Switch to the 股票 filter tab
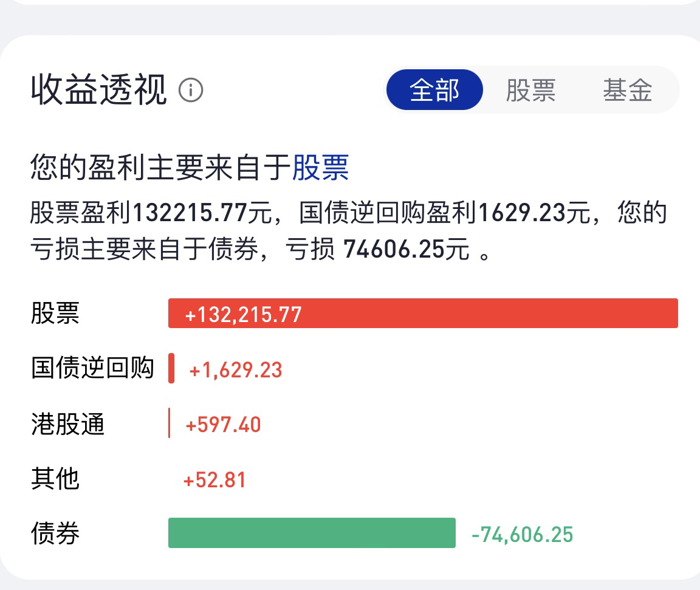The image size is (700, 590). click(531, 90)
